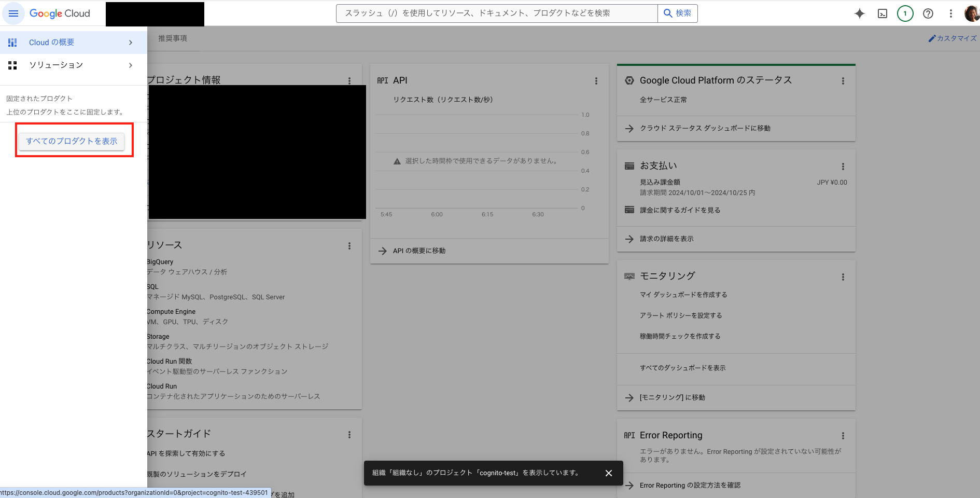This screenshot has width=980, height=498.
Task: Open the Gemini assistant sparkle icon
Action: click(x=859, y=13)
